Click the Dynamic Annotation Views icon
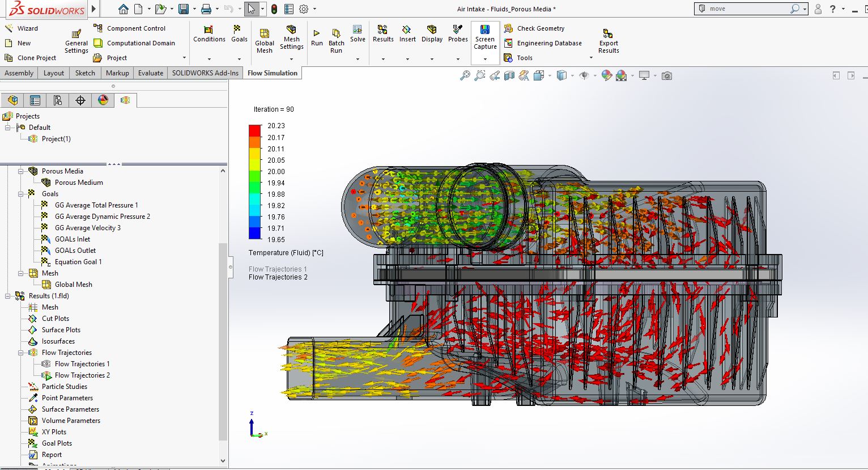 point(524,75)
